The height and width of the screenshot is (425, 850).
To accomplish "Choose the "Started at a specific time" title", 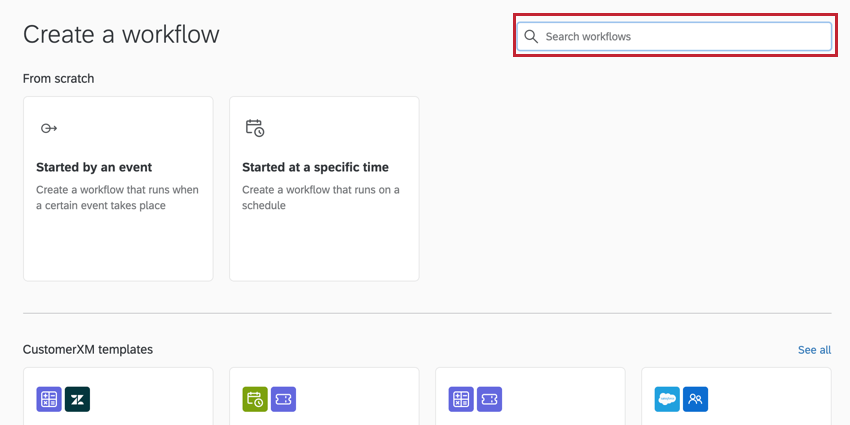I will click(x=315, y=167).
